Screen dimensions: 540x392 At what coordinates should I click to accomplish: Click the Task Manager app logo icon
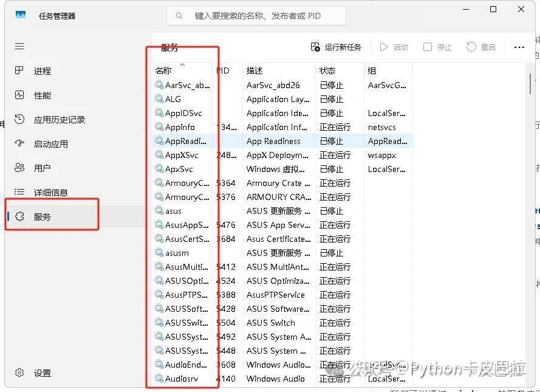[x=21, y=16]
